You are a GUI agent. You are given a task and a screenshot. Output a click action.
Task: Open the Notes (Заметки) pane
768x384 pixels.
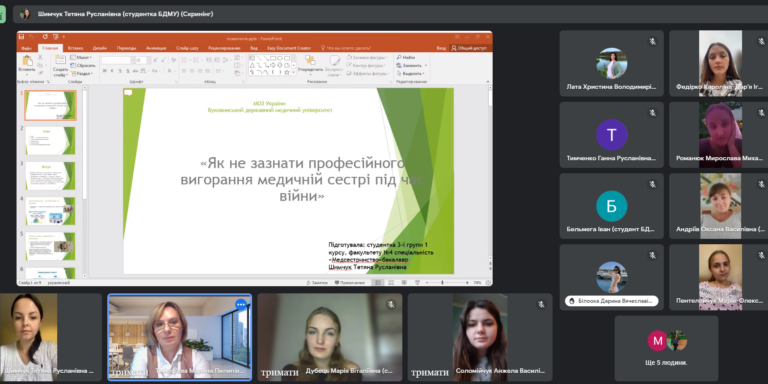click(317, 283)
